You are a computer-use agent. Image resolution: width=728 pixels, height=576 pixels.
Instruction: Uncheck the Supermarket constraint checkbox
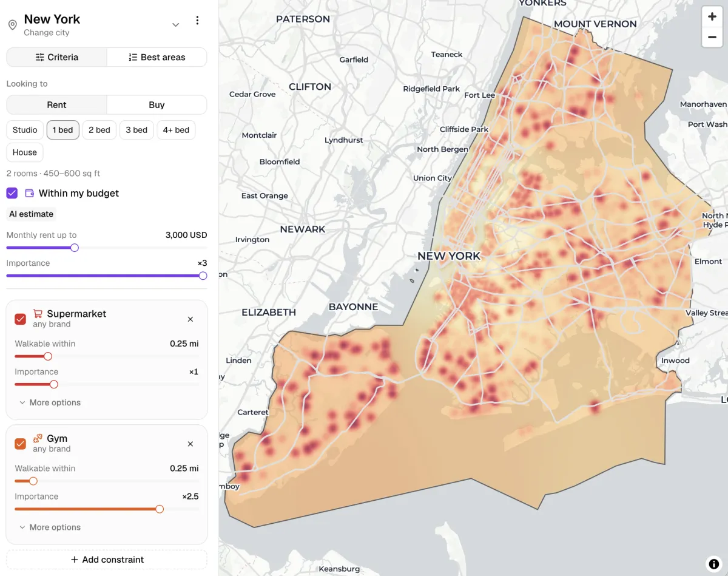(x=21, y=319)
